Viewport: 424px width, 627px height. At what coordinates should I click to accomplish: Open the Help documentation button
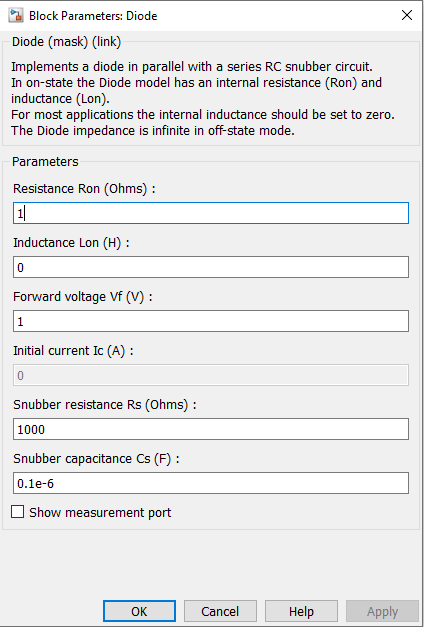click(x=301, y=611)
